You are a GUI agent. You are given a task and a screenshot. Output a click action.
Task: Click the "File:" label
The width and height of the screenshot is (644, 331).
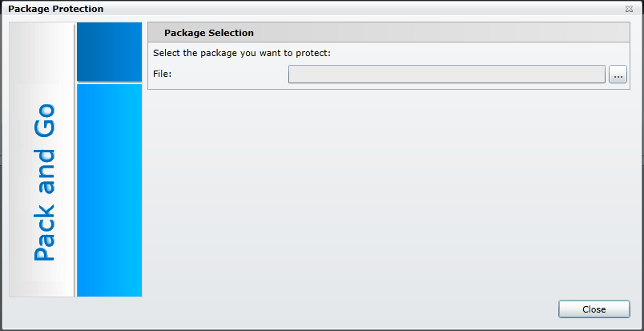tap(163, 75)
